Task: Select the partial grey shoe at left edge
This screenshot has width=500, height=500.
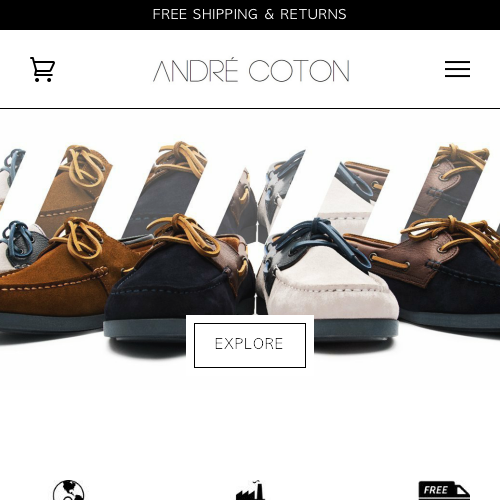Action: (x=17, y=245)
